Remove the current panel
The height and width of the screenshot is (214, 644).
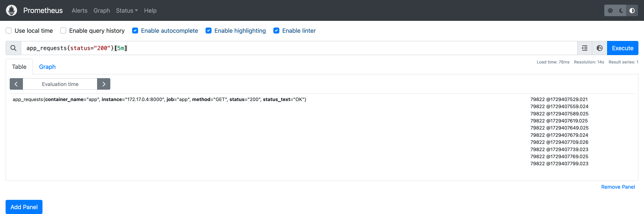(618, 187)
